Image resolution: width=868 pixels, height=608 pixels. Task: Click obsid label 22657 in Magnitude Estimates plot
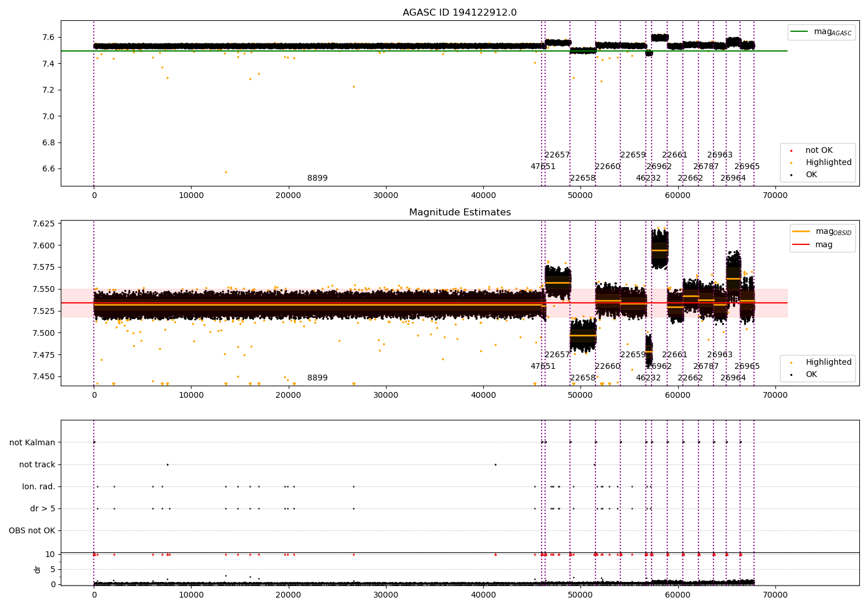(x=557, y=355)
